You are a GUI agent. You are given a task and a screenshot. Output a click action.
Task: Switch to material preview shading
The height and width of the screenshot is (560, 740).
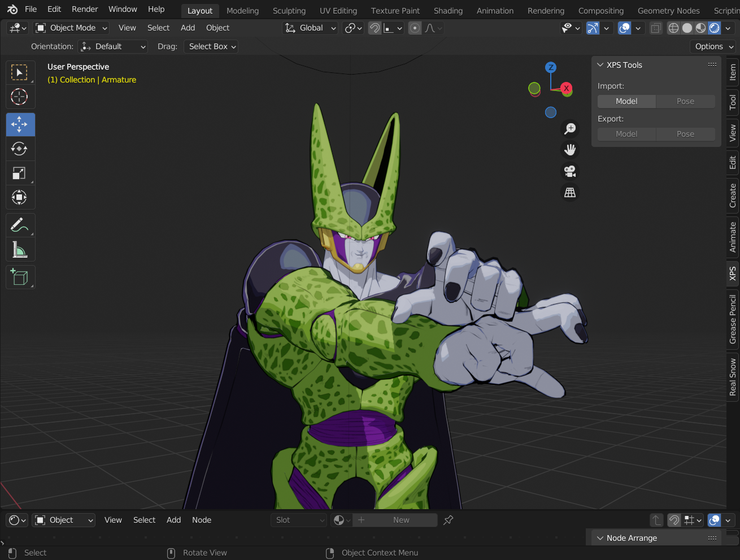(700, 28)
